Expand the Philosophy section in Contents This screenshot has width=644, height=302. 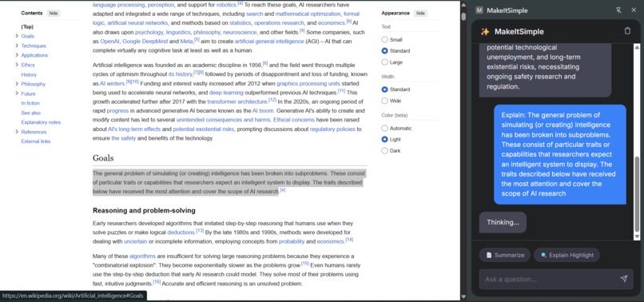[17, 84]
